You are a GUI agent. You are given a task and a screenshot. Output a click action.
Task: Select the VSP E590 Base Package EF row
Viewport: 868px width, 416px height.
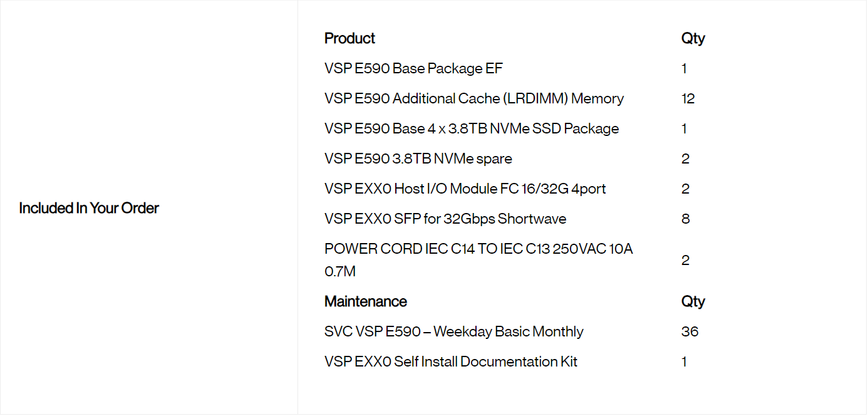[413, 68]
